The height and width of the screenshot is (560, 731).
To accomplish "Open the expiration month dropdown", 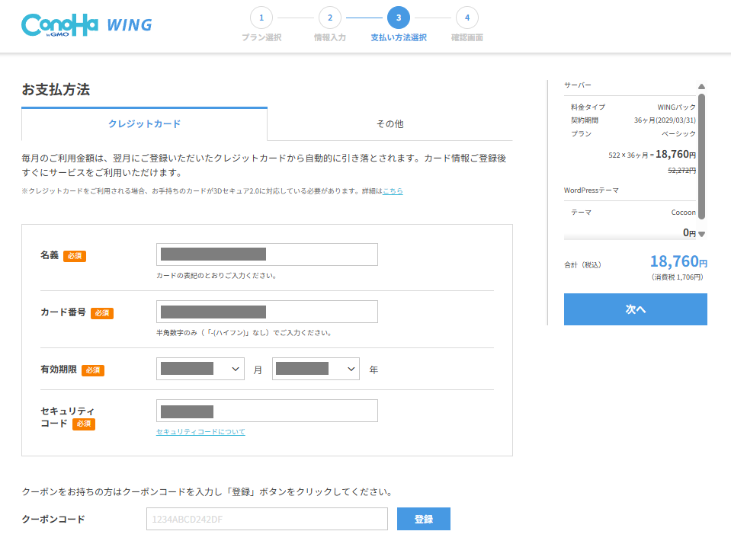I will tap(200, 369).
